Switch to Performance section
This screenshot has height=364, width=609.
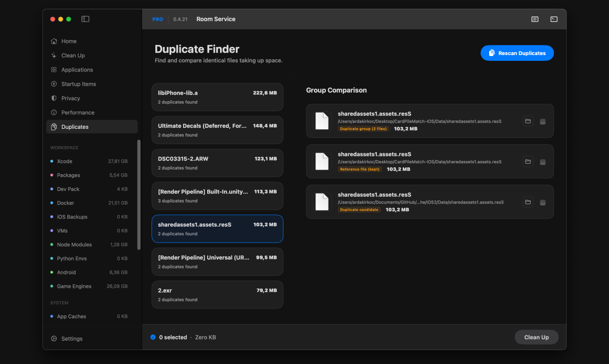tap(78, 113)
